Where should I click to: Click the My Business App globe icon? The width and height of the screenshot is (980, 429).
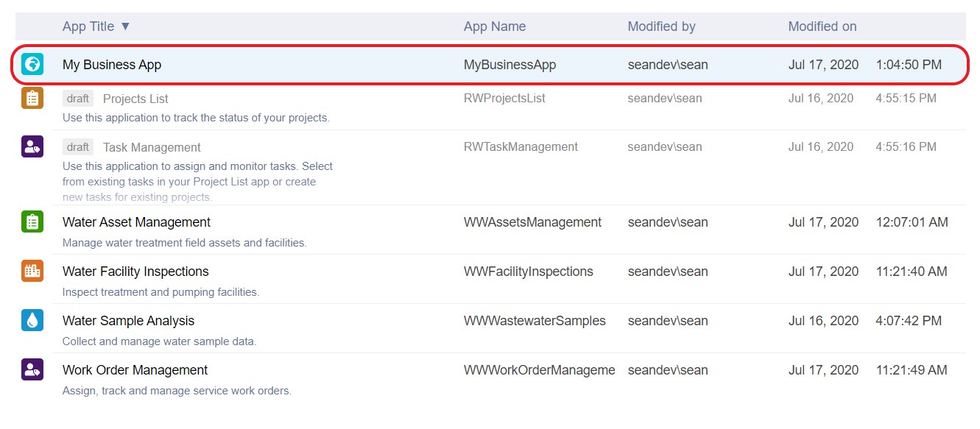(32, 64)
